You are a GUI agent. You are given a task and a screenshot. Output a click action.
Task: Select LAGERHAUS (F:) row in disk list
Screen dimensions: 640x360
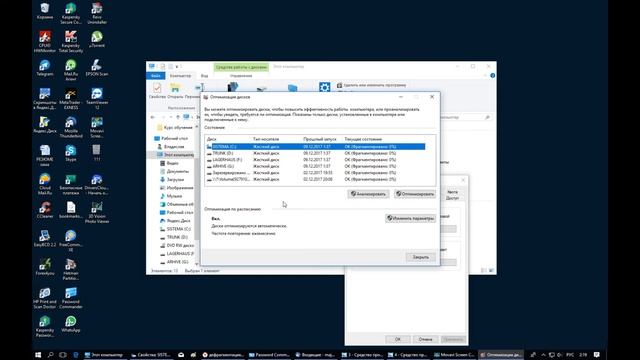coord(315,160)
